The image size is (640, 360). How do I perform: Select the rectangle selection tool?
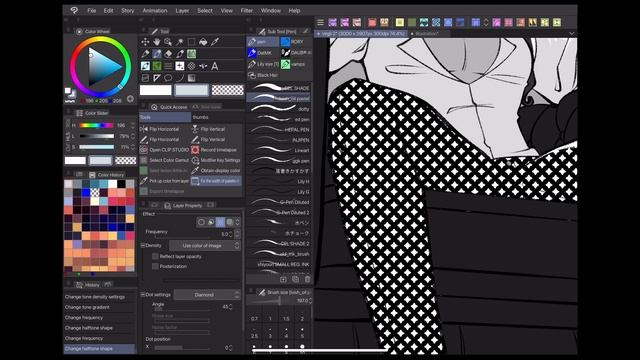(x=191, y=42)
